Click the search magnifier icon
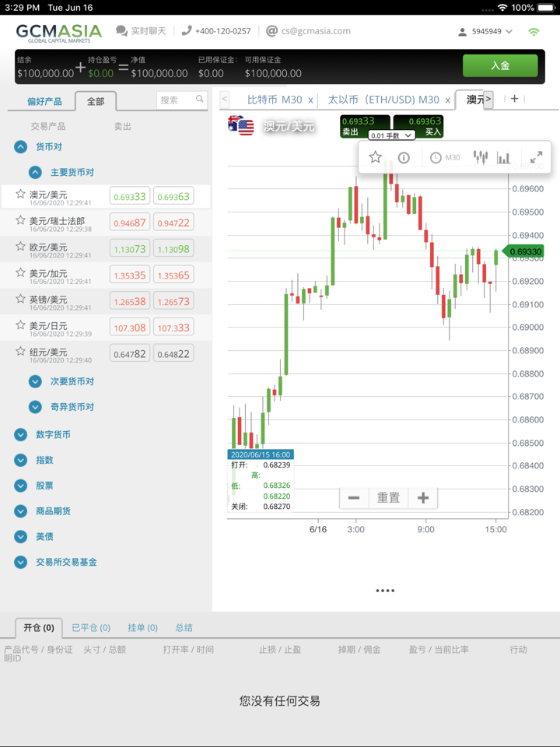The width and height of the screenshot is (560, 747). point(200,100)
